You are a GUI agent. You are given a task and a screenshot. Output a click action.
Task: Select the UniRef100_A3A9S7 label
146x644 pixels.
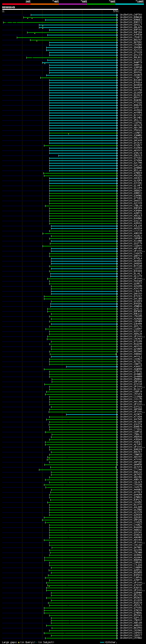131,366
